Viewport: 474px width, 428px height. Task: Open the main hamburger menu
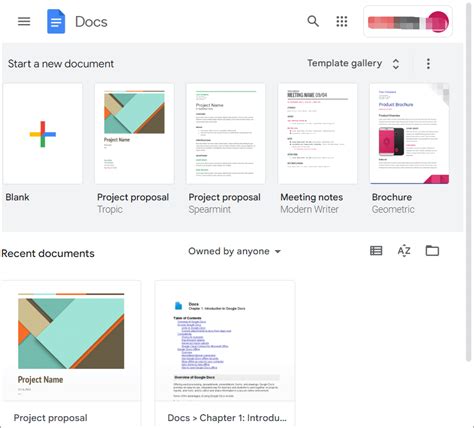tap(24, 21)
